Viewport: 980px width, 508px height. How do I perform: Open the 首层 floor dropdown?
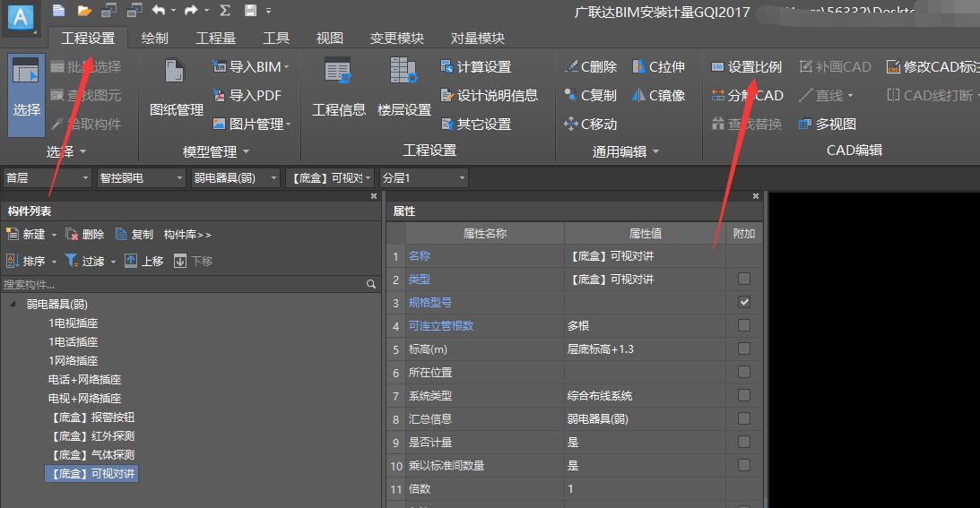click(x=48, y=178)
